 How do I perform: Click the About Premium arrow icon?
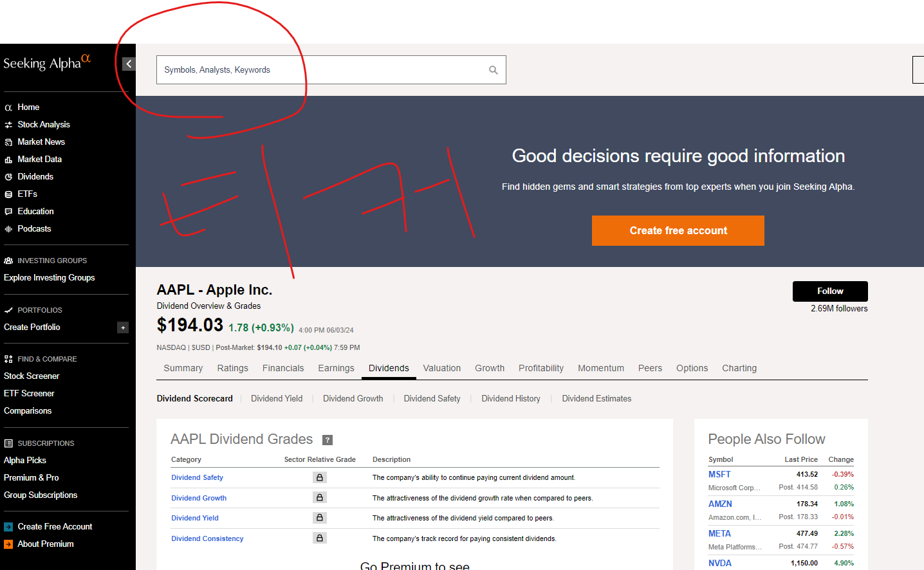pos(8,544)
